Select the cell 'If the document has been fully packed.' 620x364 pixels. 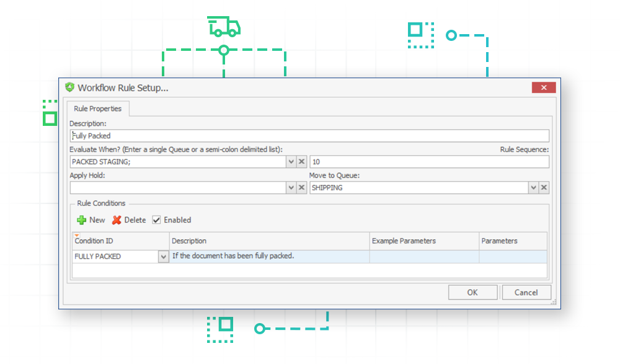tap(269, 256)
